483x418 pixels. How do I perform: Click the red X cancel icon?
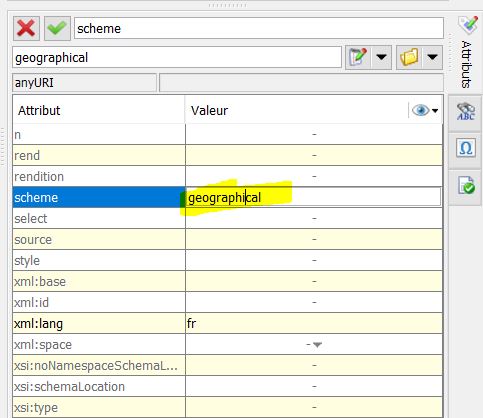pyautogui.click(x=26, y=29)
